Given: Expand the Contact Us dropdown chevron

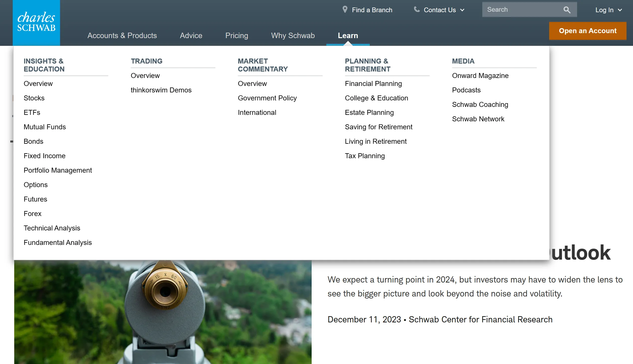Looking at the screenshot, I should (462, 10).
